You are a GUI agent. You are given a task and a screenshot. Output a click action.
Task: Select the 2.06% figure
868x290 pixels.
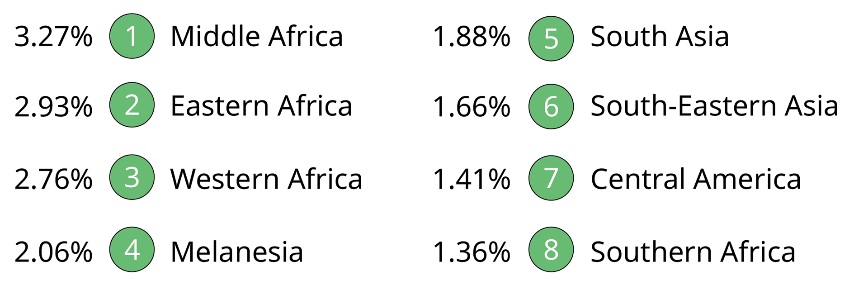[x=53, y=252]
